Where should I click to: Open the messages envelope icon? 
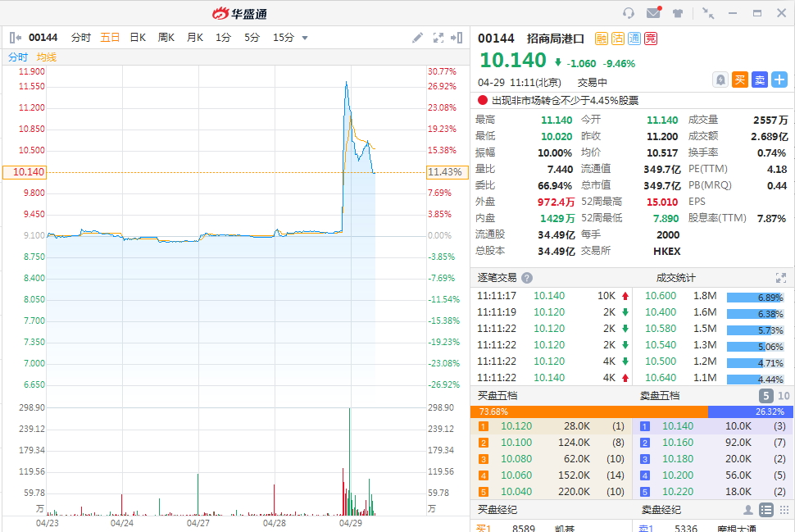(x=653, y=12)
